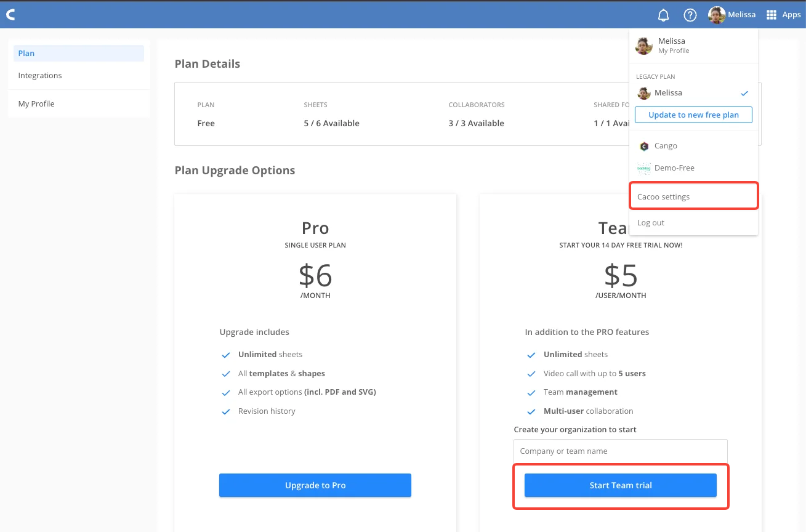
Task: Open the My Profile sidebar entry
Action: tap(36, 103)
